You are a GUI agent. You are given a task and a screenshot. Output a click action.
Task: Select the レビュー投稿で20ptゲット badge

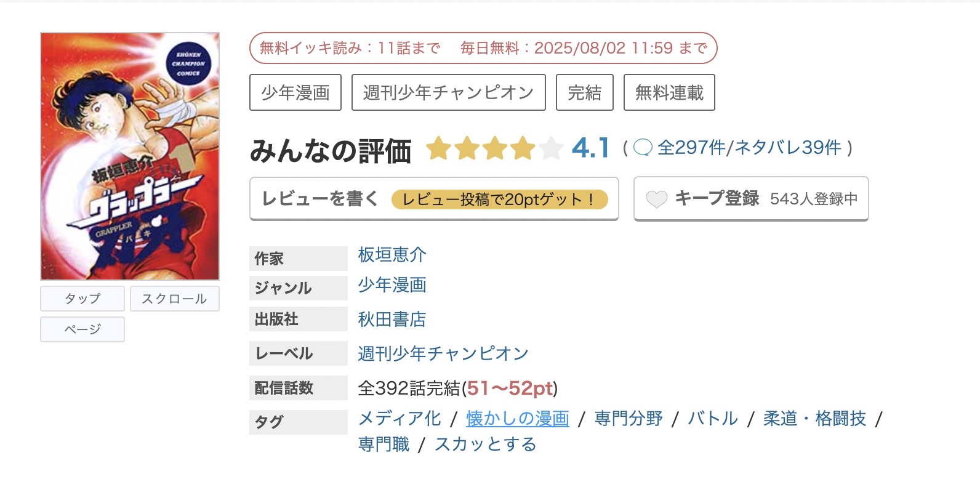point(500,198)
